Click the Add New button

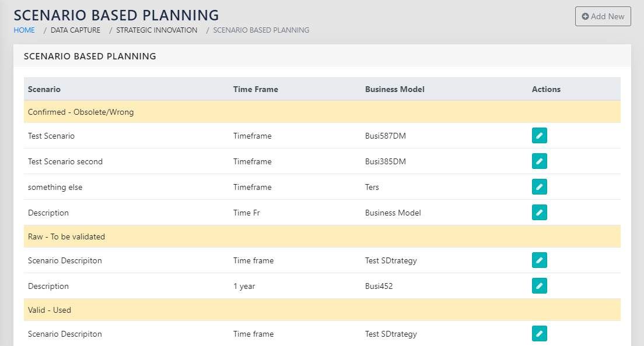pos(603,16)
